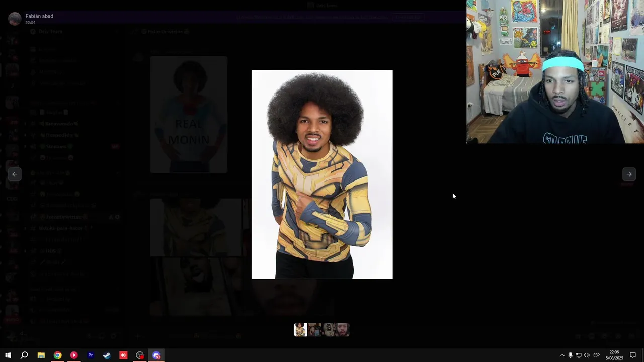Select the third thumbnail in the bottom strip
The width and height of the screenshot is (644, 362).
tap(329, 330)
